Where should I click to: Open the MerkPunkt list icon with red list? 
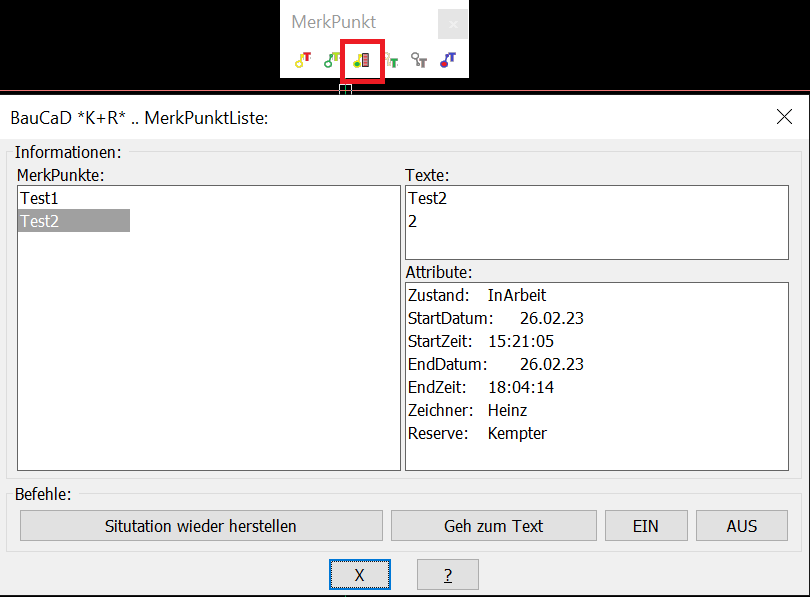tap(362, 60)
